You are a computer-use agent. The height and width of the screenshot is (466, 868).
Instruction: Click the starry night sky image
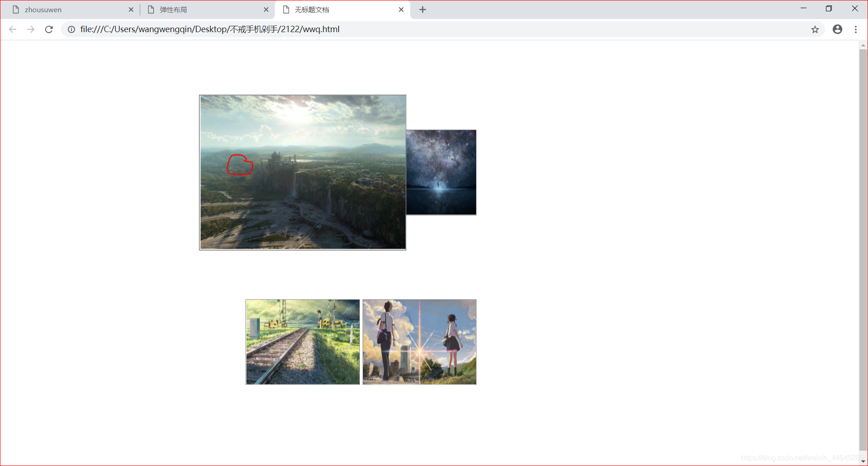(x=441, y=172)
